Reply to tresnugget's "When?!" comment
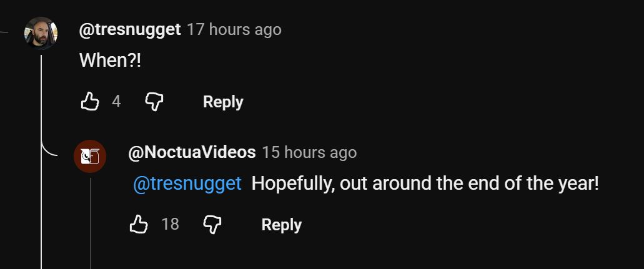This screenshot has width=644, height=269. point(223,102)
